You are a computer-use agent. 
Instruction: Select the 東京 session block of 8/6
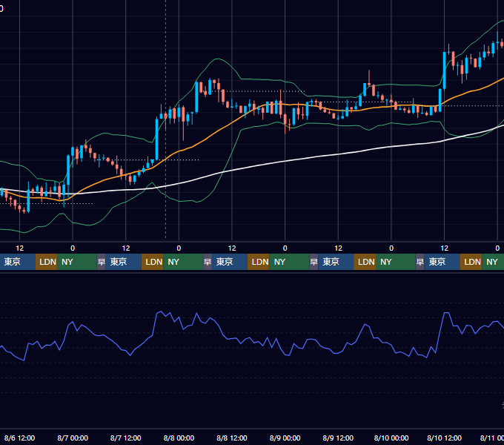pos(17,262)
